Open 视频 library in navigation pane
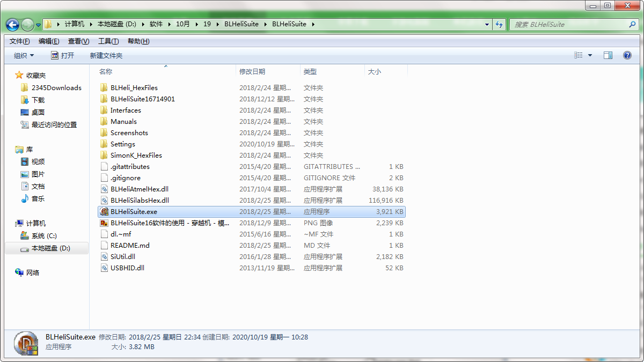 click(x=38, y=161)
